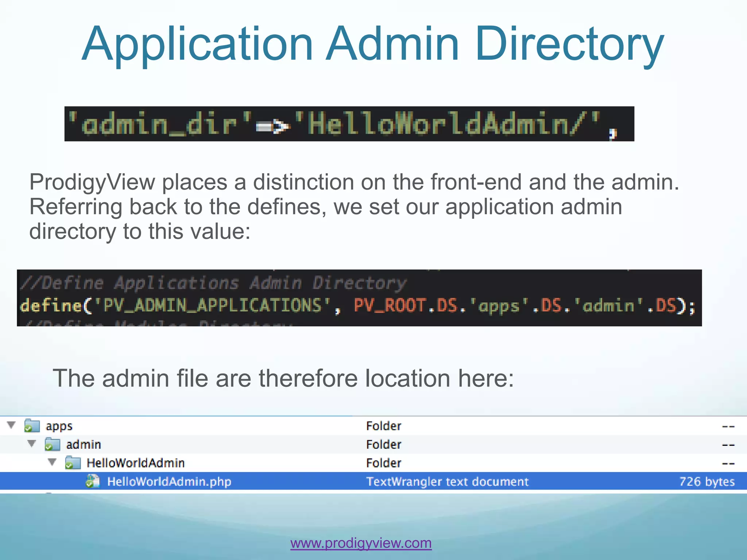This screenshot has height=560, width=747.
Task: Click the Application Admin Directory title
Action: point(373,44)
